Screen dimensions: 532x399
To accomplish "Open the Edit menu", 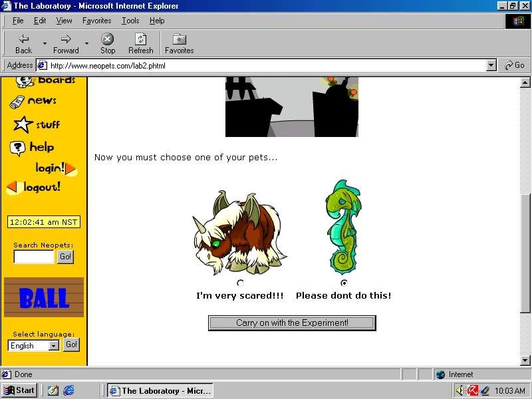I will 40,21.
